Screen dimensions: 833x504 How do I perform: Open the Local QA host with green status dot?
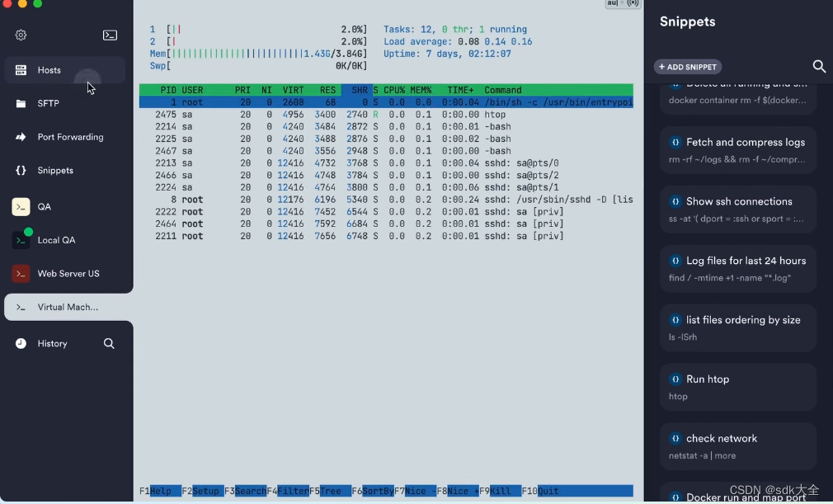tap(20, 240)
